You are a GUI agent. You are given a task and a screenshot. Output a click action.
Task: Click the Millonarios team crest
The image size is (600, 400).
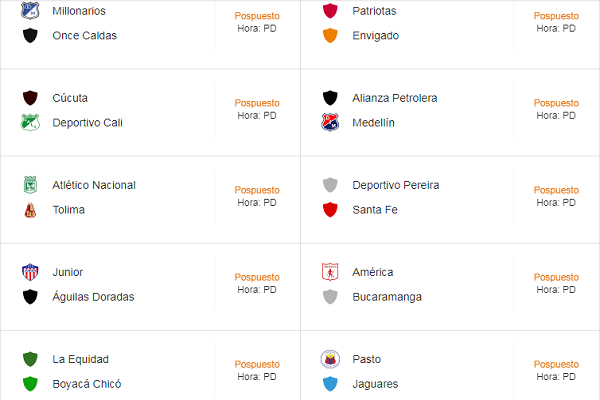pos(30,11)
